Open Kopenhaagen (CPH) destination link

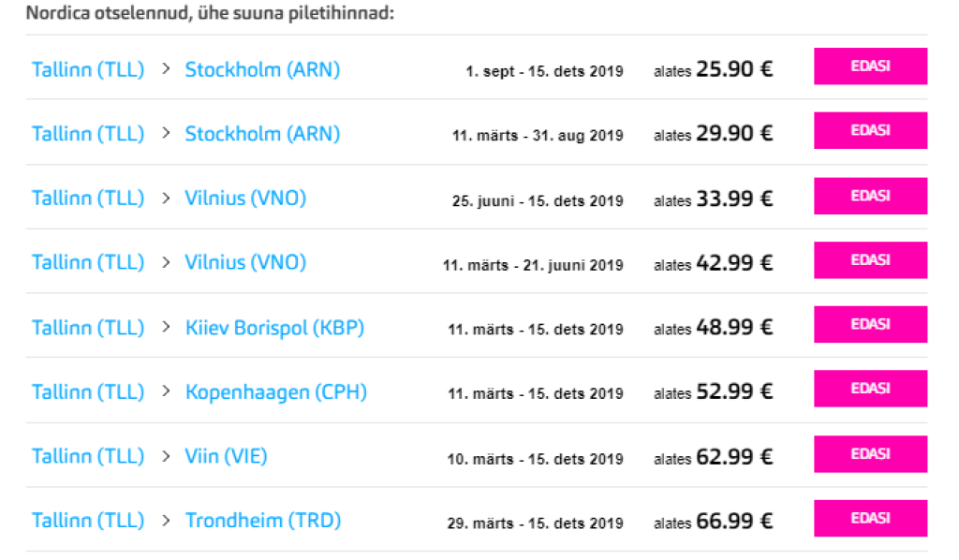click(275, 392)
